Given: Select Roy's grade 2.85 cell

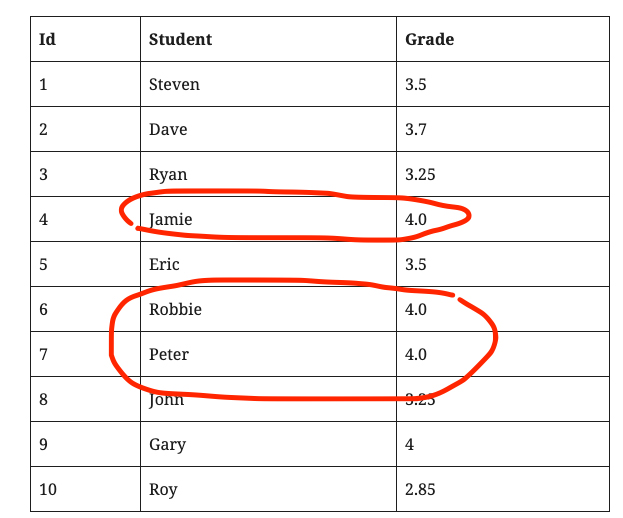Looking at the screenshot, I should point(503,489).
